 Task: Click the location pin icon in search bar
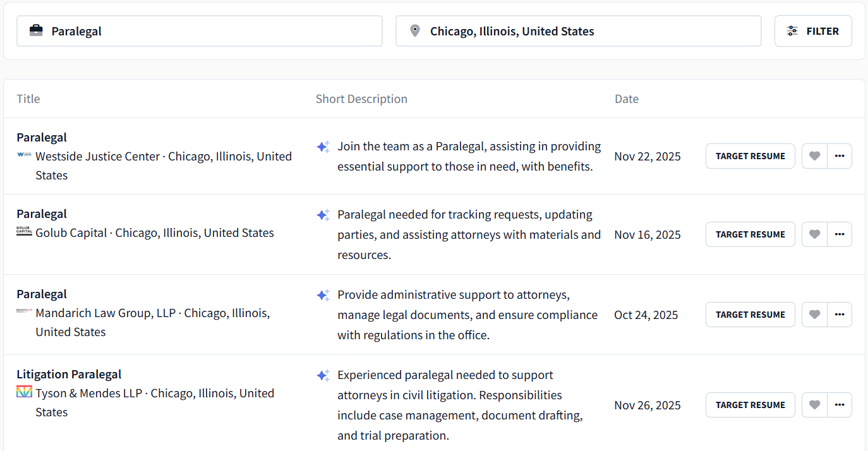[415, 30]
